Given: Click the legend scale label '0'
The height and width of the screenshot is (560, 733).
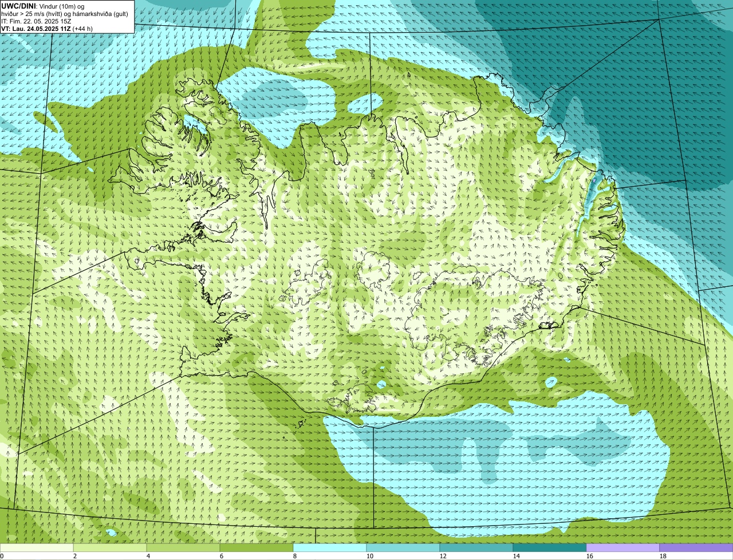Looking at the screenshot, I should point(2,556).
